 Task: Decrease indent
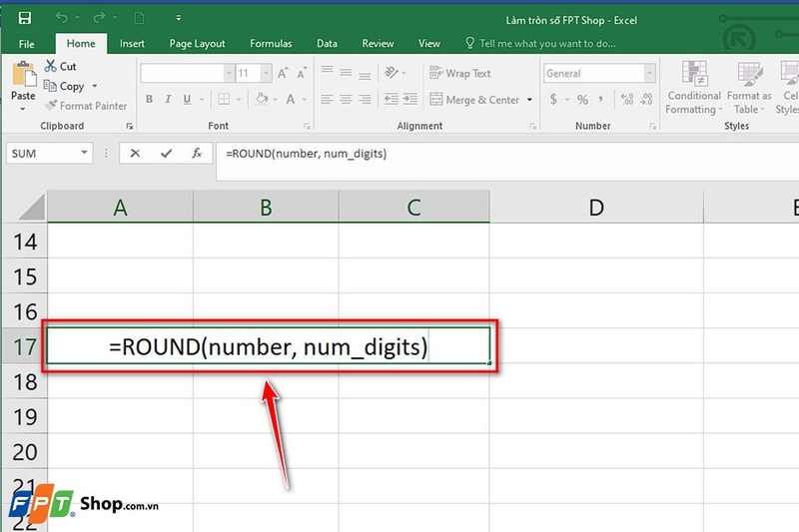392,99
